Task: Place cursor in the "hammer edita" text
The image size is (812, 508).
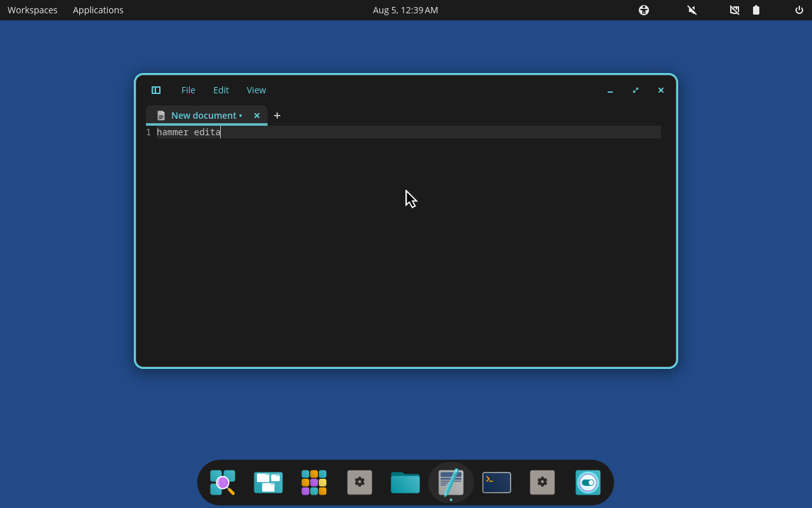Action: pyautogui.click(x=188, y=132)
